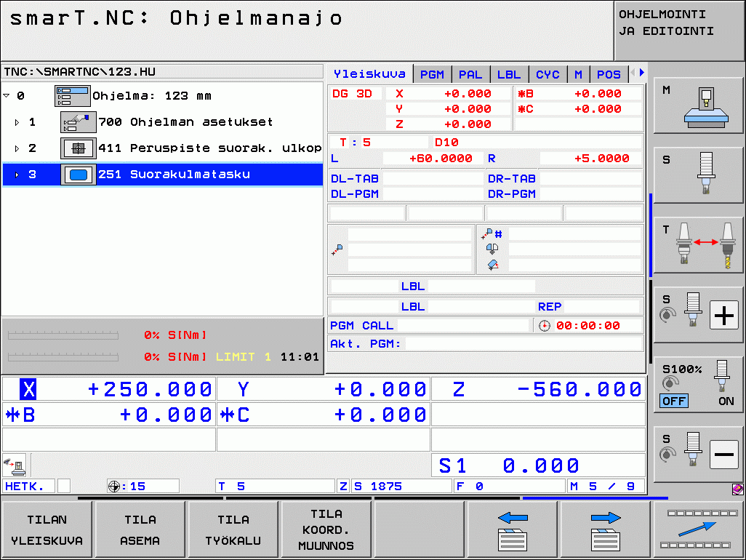Click the Z position value -560.000

pyautogui.click(x=579, y=389)
